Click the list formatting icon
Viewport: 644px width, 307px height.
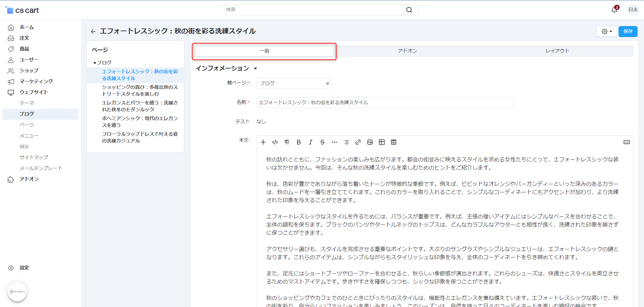(x=346, y=142)
